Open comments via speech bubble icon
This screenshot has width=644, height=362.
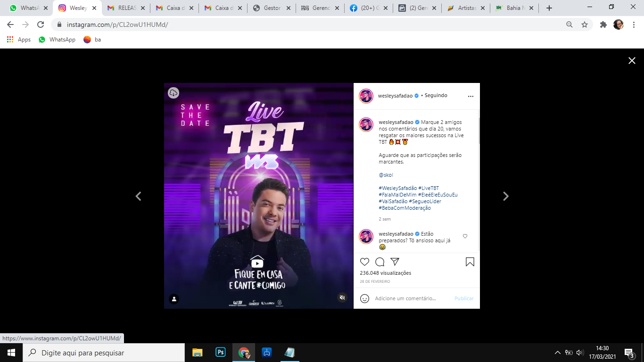380,262
